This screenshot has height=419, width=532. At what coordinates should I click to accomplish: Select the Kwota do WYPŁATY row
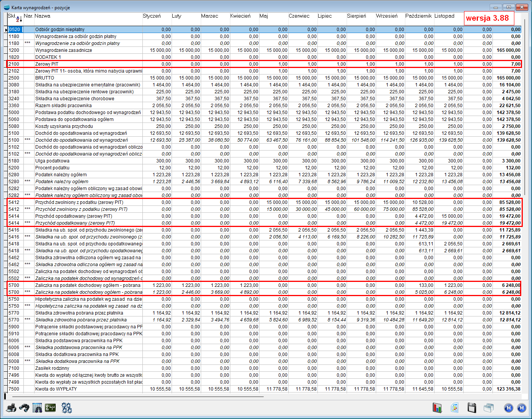pyautogui.click(x=56, y=389)
